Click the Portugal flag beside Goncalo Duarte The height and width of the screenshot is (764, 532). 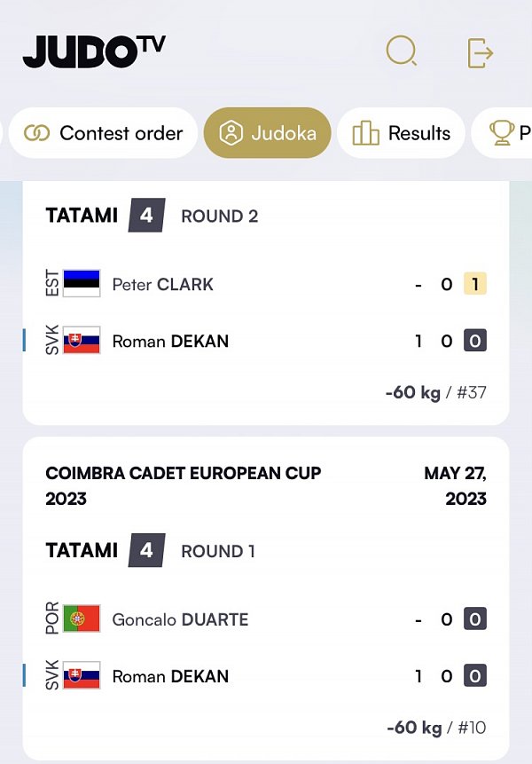[x=82, y=619]
